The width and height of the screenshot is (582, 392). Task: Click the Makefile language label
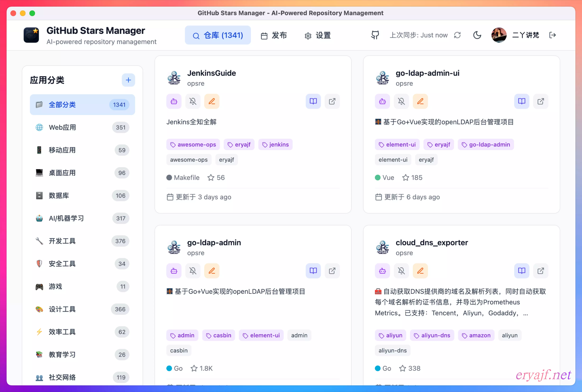[187, 178]
